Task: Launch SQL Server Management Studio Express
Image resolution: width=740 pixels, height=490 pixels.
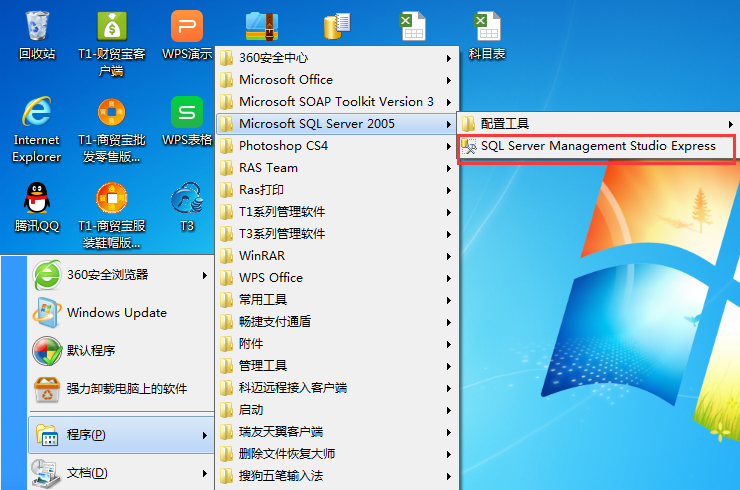Action: click(597, 146)
